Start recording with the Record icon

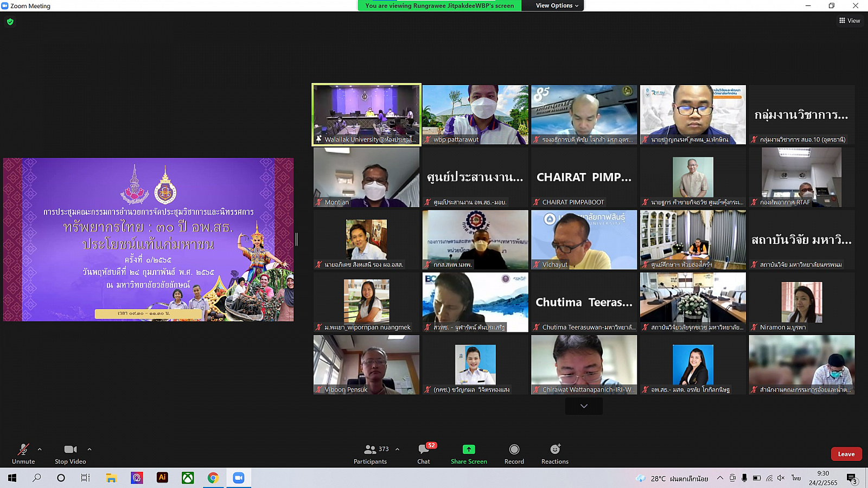click(514, 450)
